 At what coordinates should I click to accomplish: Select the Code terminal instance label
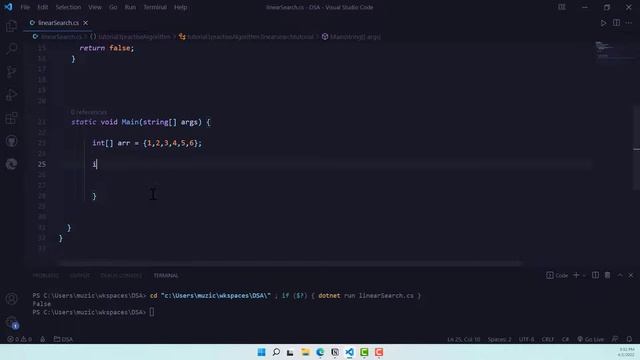click(558, 276)
